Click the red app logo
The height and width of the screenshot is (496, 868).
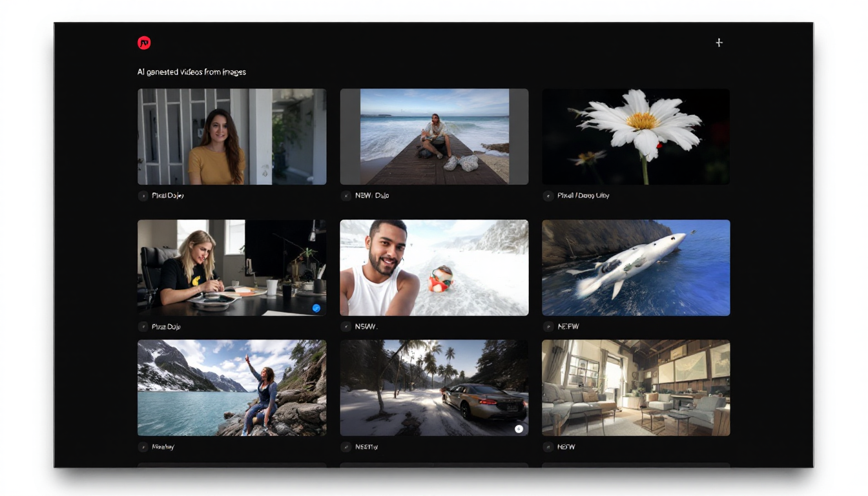coord(144,43)
